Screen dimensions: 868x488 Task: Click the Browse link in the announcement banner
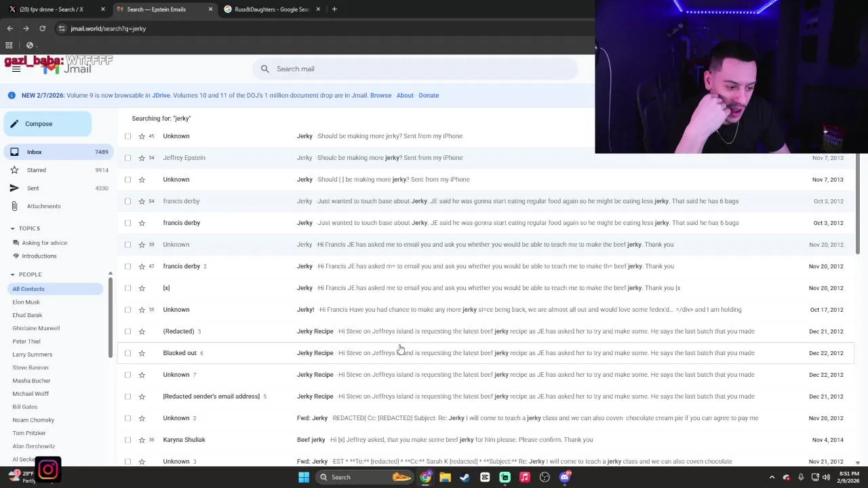[x=380, y=96]
